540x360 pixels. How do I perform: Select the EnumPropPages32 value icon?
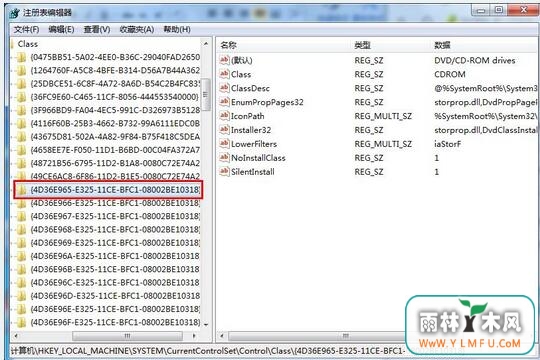224,102
